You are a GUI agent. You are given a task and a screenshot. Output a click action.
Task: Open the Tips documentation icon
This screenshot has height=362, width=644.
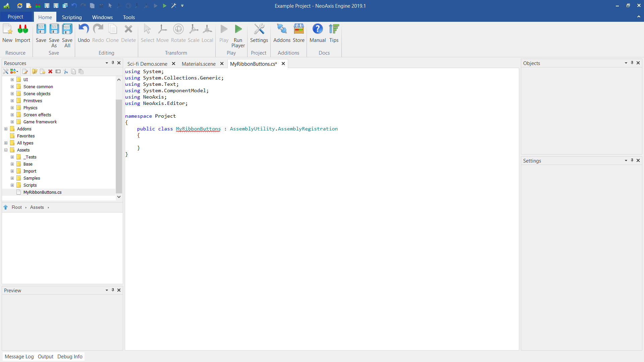[x=334, y=29]
